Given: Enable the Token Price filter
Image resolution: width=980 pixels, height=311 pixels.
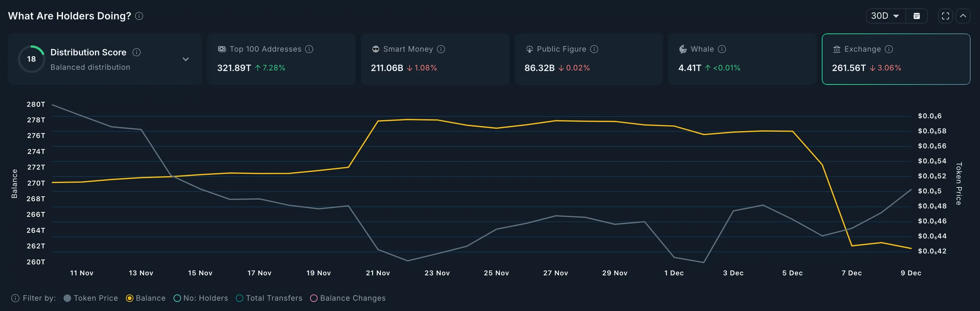Looking at the screenshot, I should pos(68,298).
